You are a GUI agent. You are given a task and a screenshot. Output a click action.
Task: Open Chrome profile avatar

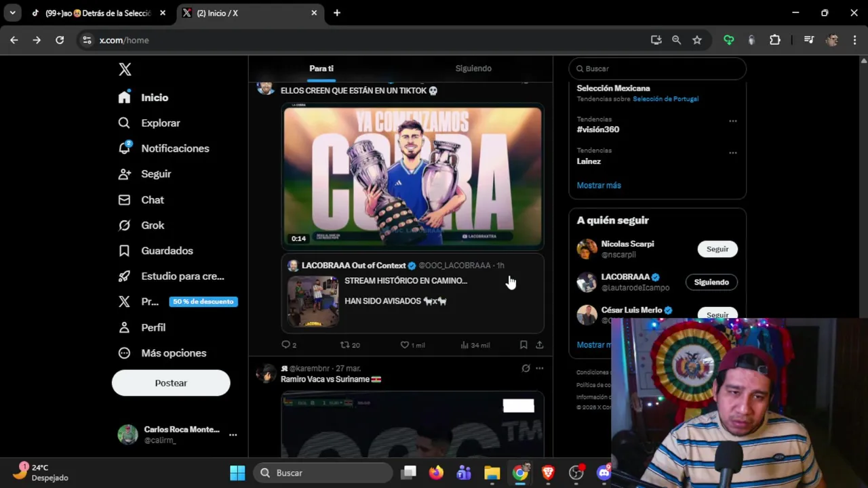[832, 40]
